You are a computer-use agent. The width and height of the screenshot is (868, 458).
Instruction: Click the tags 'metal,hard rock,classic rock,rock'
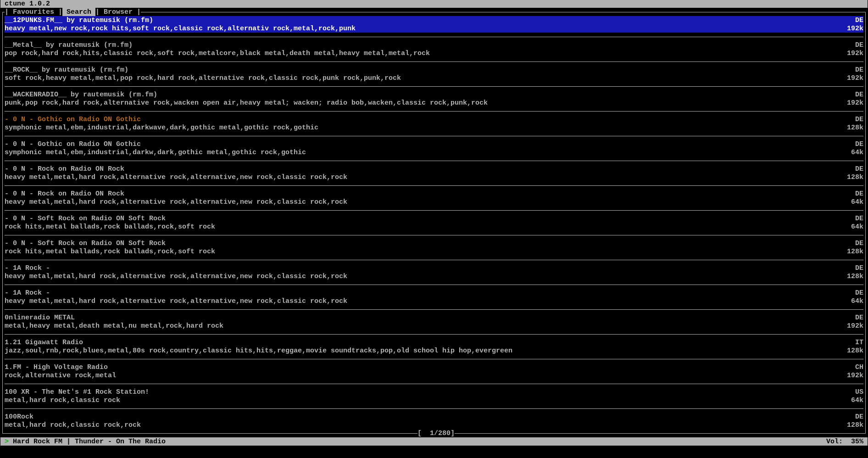coord(72,425)
